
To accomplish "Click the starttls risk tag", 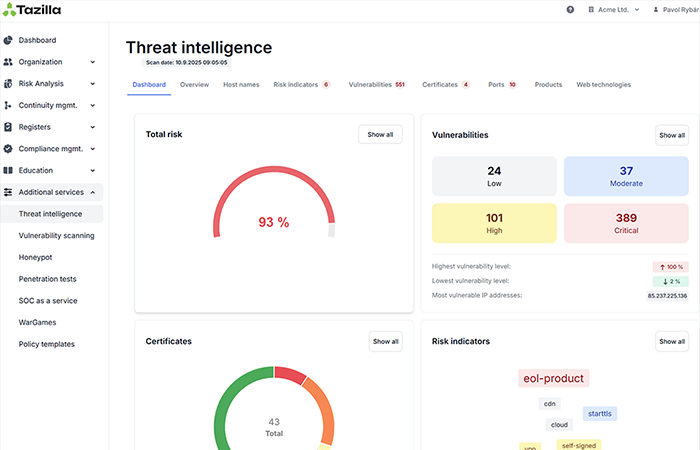I will pos(600,413).
